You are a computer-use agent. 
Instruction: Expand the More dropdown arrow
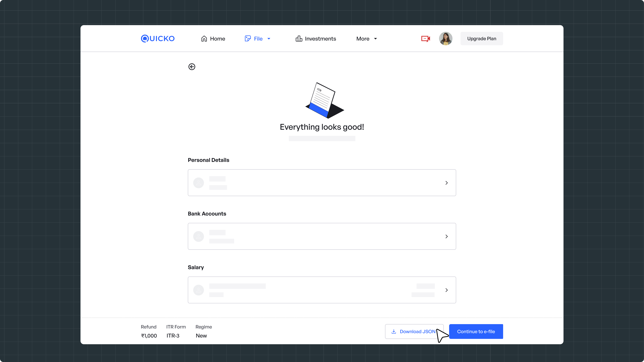(375, 39)
